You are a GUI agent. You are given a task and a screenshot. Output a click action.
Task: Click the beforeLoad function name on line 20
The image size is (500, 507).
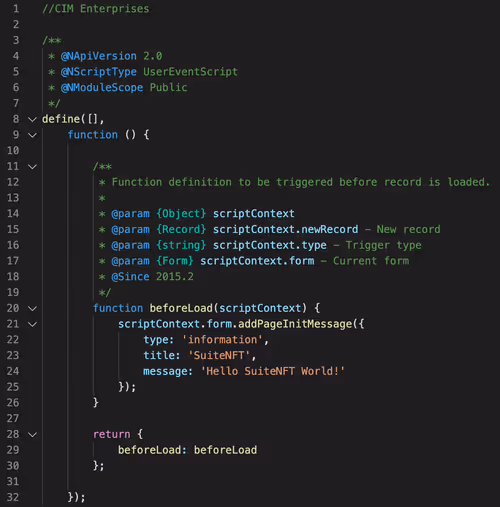pos(181,308)
